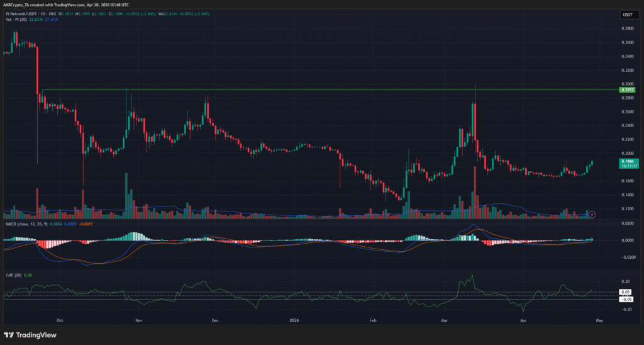Click the 2026 label on time axis
Image resolution: width=644 pixels, height=345 pixels.
[294, 320]
